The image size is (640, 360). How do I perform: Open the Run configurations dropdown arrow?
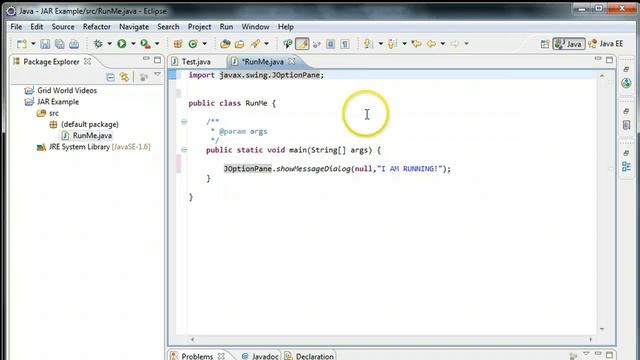coord(133,44)
